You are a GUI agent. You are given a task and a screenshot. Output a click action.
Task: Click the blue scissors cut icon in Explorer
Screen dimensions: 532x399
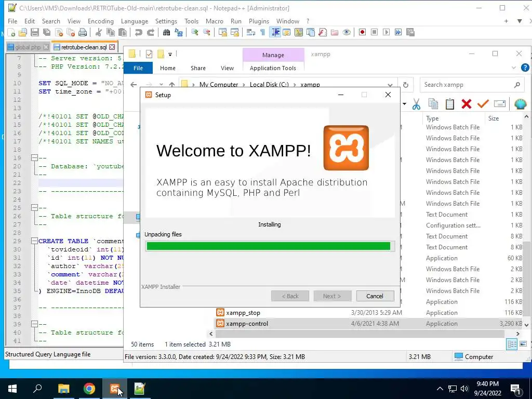(416, 104)
